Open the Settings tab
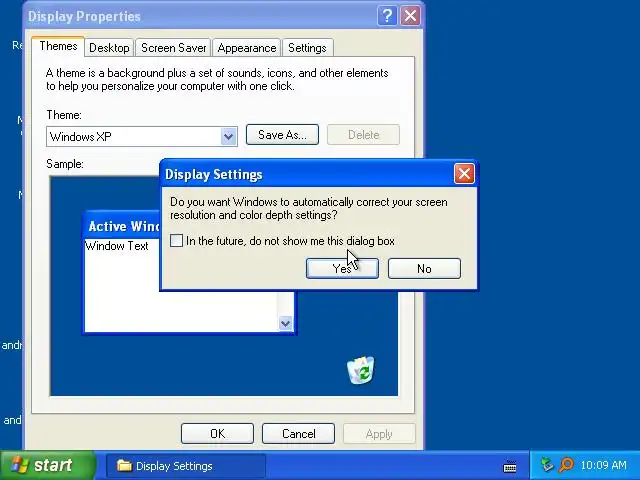The image size is (640, 480). click(x=307, y=48)
